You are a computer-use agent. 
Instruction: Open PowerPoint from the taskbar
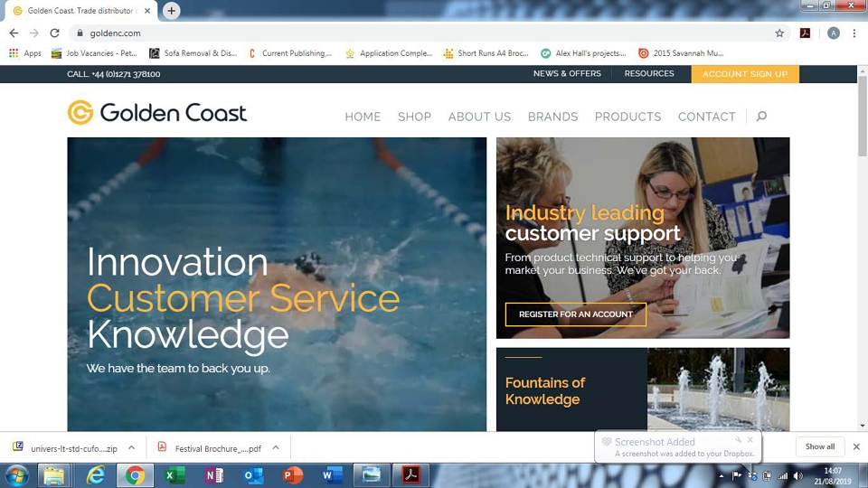292,475
